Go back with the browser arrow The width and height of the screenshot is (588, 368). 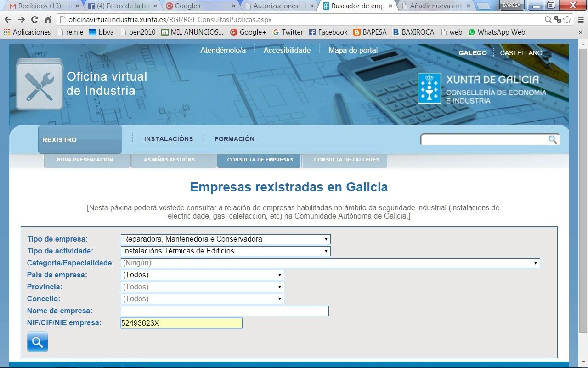[x=8, y=20]
